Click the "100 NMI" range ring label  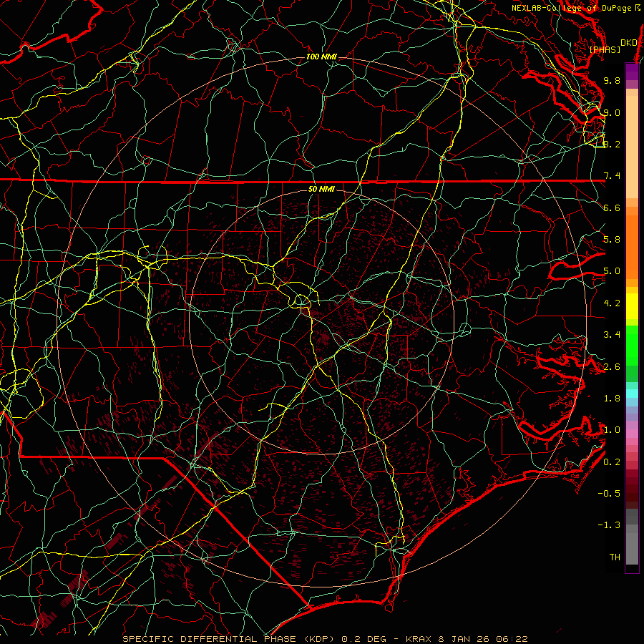[321, 57]
